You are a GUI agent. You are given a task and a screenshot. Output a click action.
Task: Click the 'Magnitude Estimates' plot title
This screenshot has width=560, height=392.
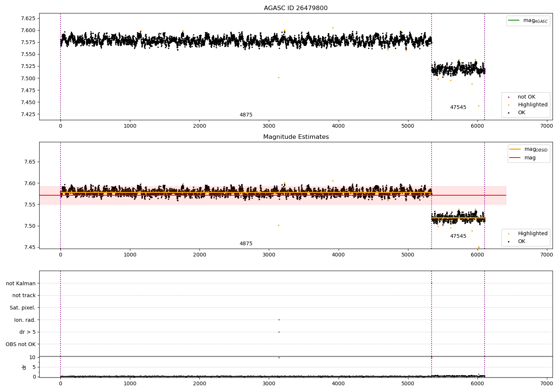tap(296, 137)
